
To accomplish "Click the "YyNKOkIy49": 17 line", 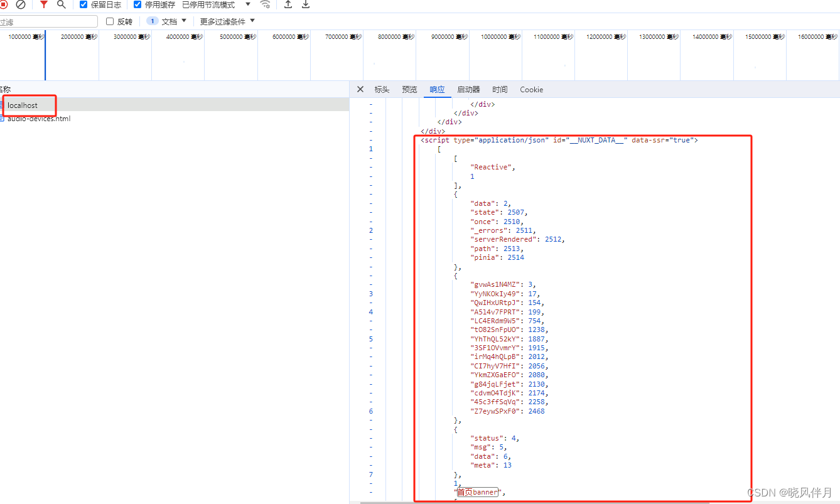I will (505, 294).
